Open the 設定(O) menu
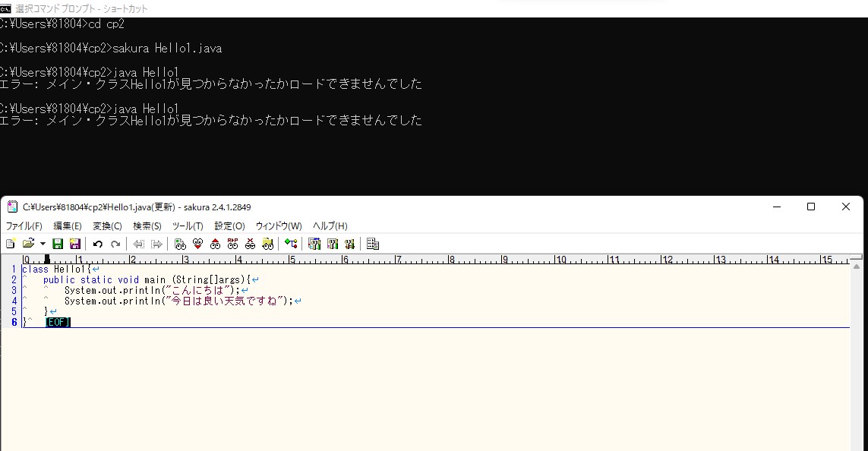This screenshot has width=868, height=451. pyautogui.click(x=230, y=225)
